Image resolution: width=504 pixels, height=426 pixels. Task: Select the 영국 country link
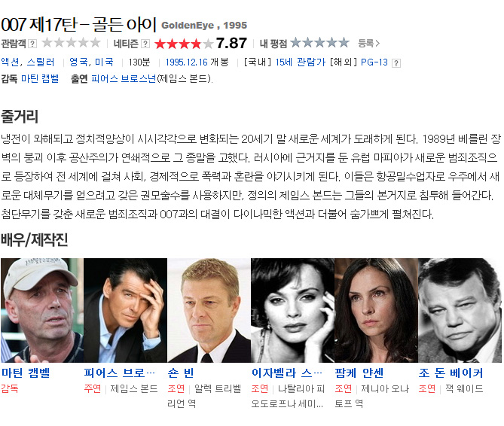(78, 62)
